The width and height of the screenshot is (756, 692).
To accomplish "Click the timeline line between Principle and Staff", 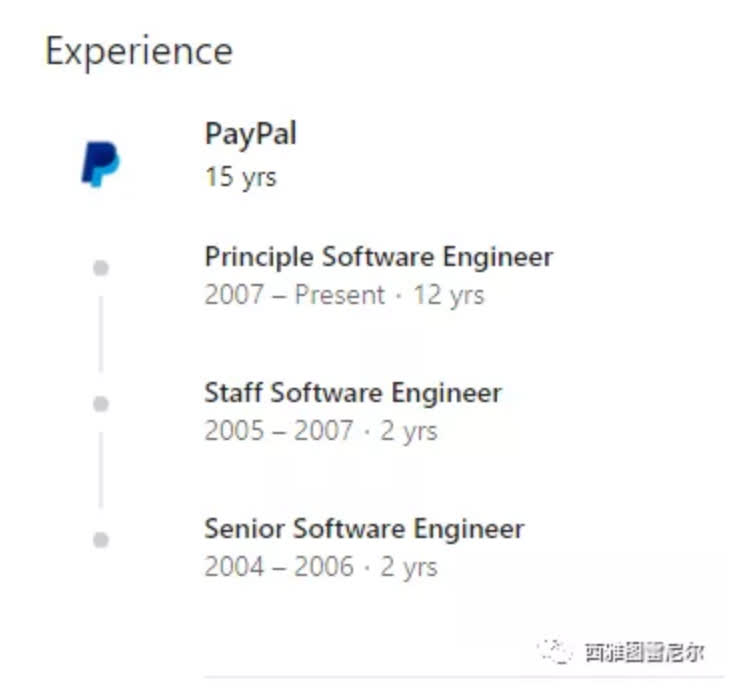I will pyautogui.click(x=100, y=335).
